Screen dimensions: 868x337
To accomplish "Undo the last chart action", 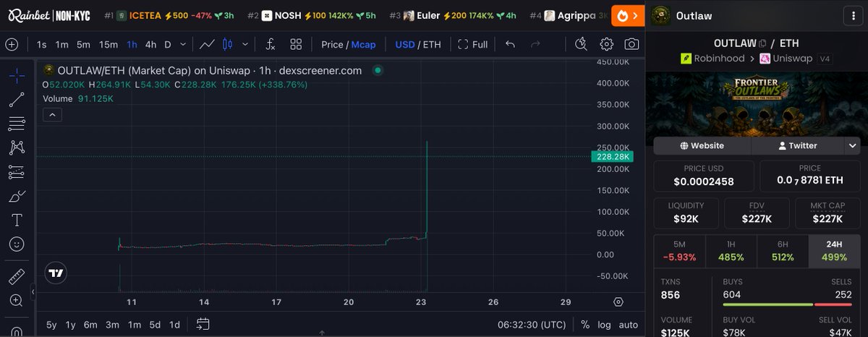I will (510, 44).
